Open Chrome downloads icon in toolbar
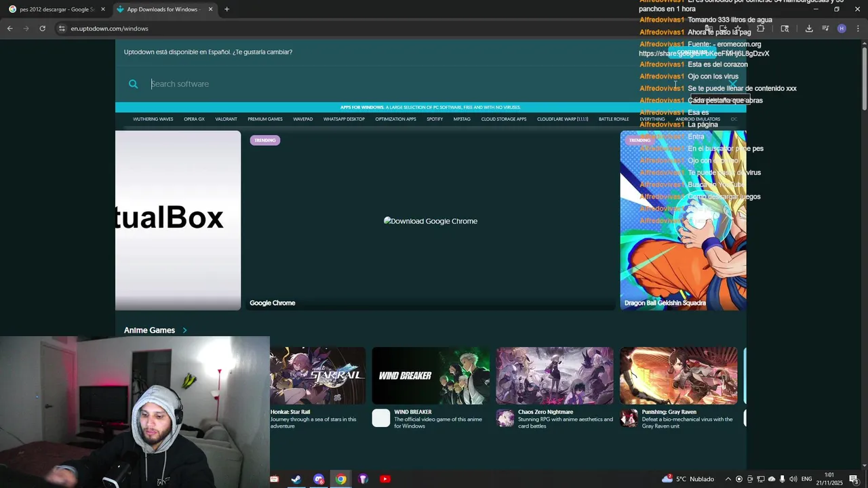Screen dimensions: 868x488 point(809,28)
